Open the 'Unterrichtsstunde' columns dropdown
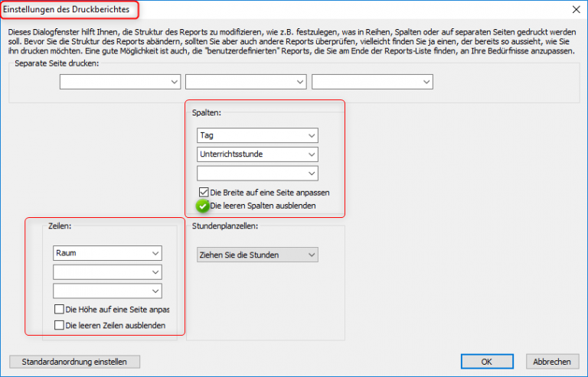Image resolution: width=588 pixels, height=377 pixels. click(x=257, y=154)
